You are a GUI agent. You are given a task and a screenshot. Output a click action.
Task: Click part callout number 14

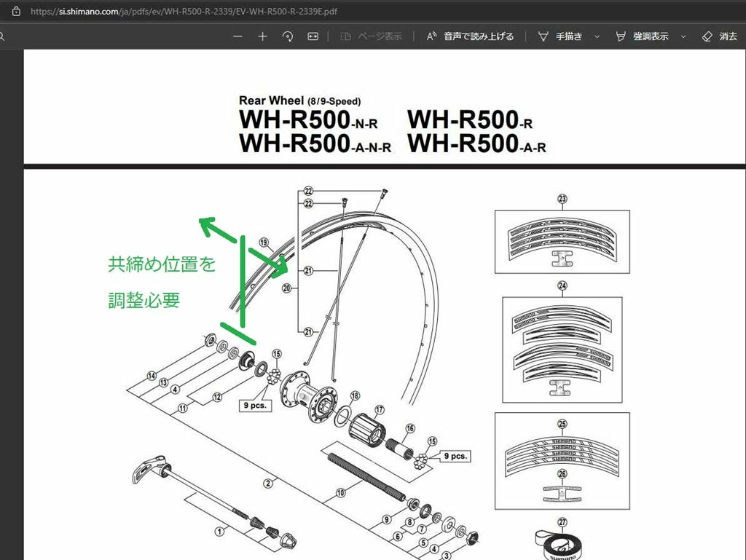point(152,376)
